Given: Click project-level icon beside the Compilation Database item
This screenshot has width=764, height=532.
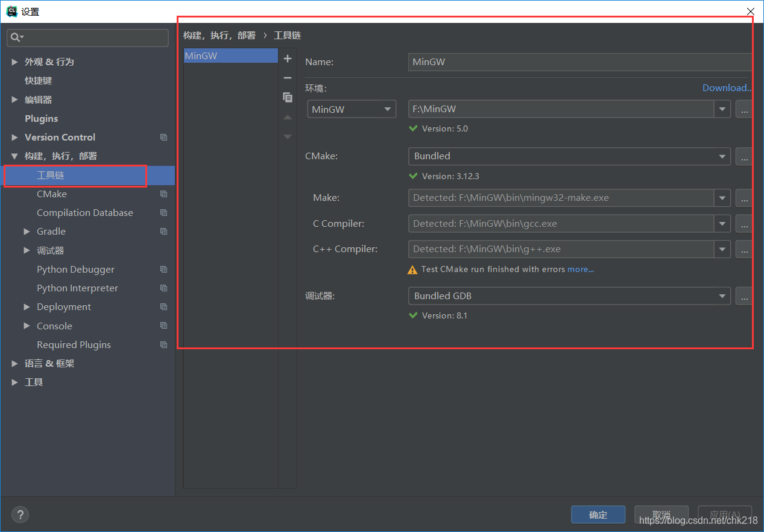Looking at the screenshot, I should pyautogui.click(x=163, y=213).
